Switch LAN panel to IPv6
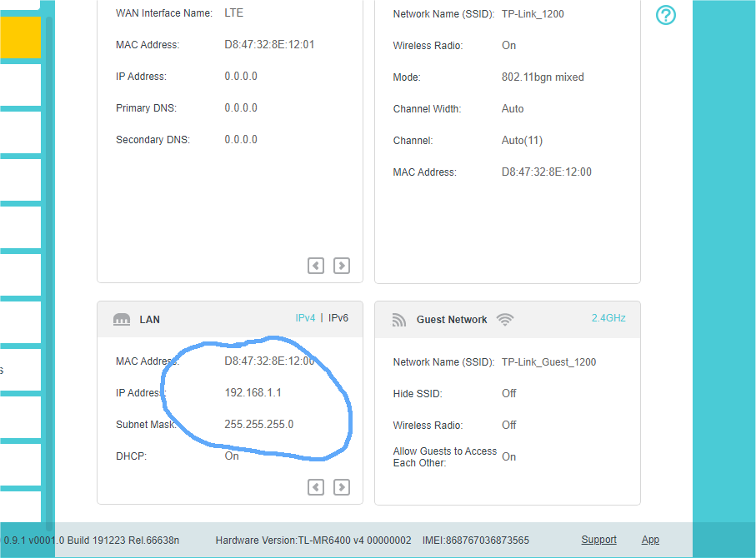The image size is (756, 558). [x=338, y=318]
